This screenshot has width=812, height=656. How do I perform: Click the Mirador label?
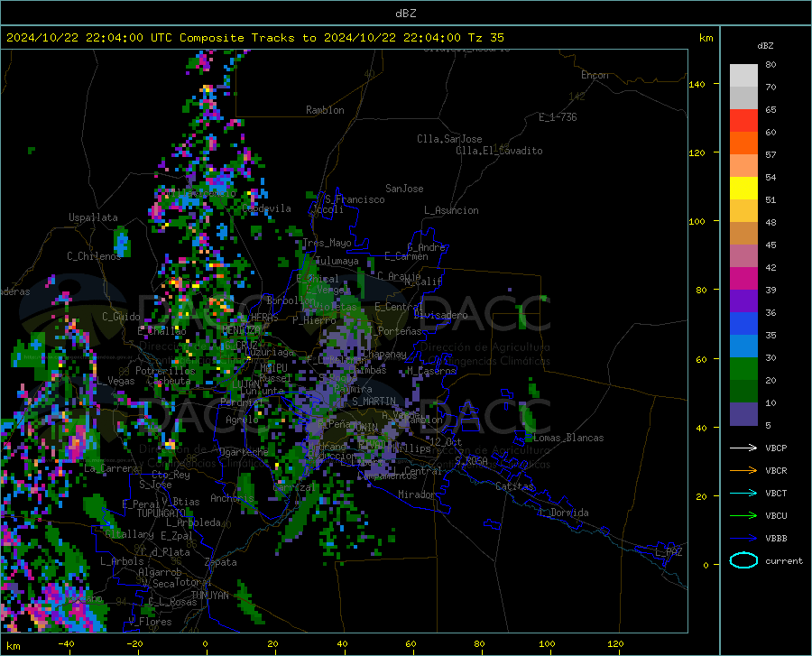(416, 494)
